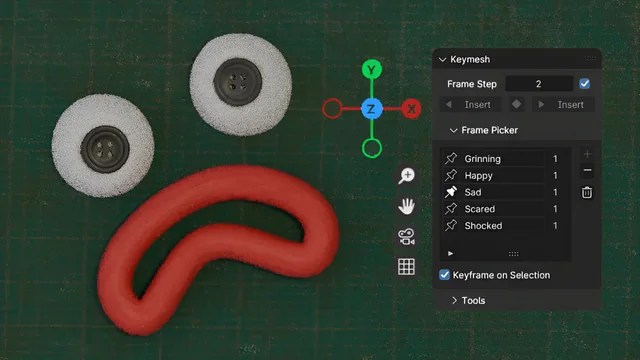Delete frames with the trash icon
The width and height of the screenshot is (640, 360).
(x=587, y=192)
